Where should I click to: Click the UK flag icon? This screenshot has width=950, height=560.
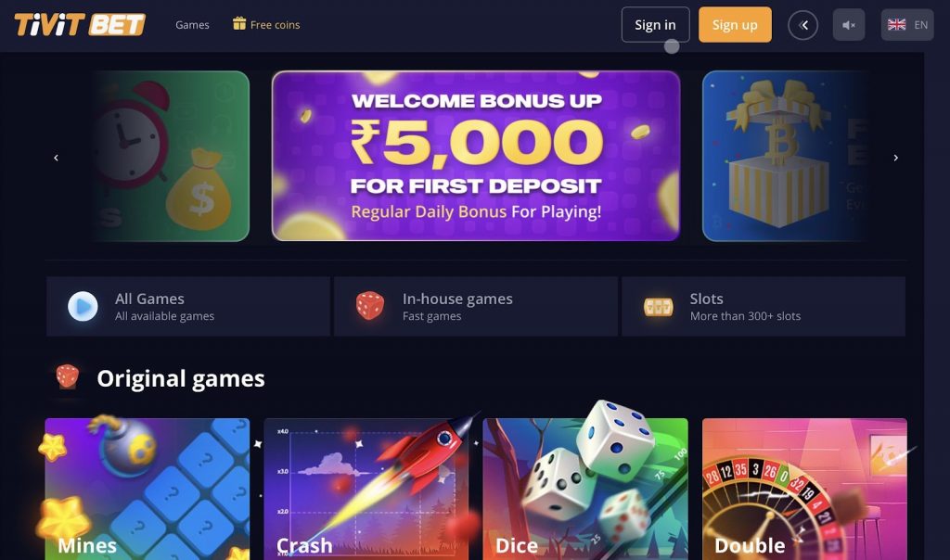pos(897,25)
